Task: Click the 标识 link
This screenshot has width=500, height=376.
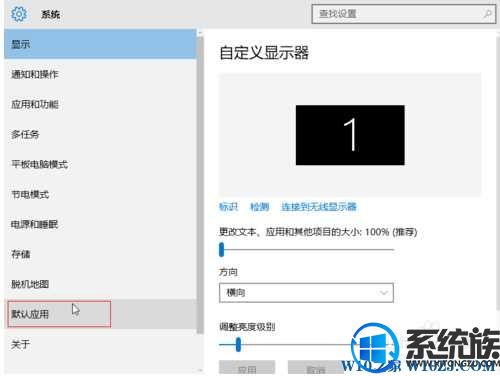Action: 228,207
